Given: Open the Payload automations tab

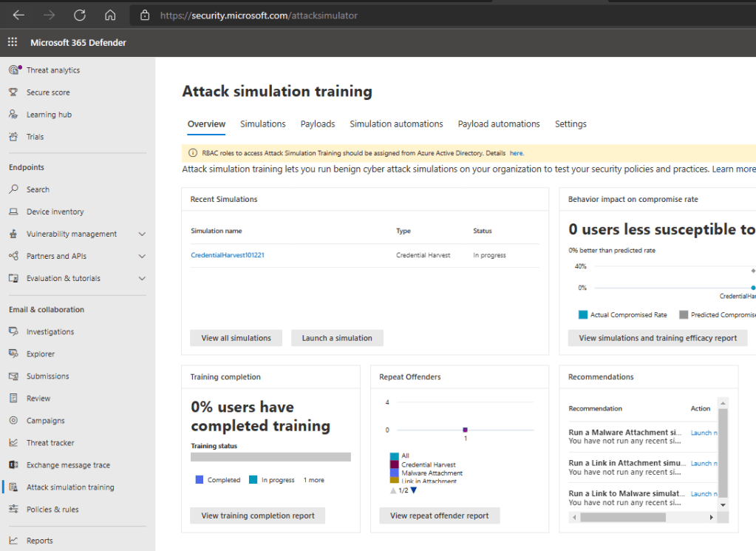Looking at the screenshot, I should [499, 124].
